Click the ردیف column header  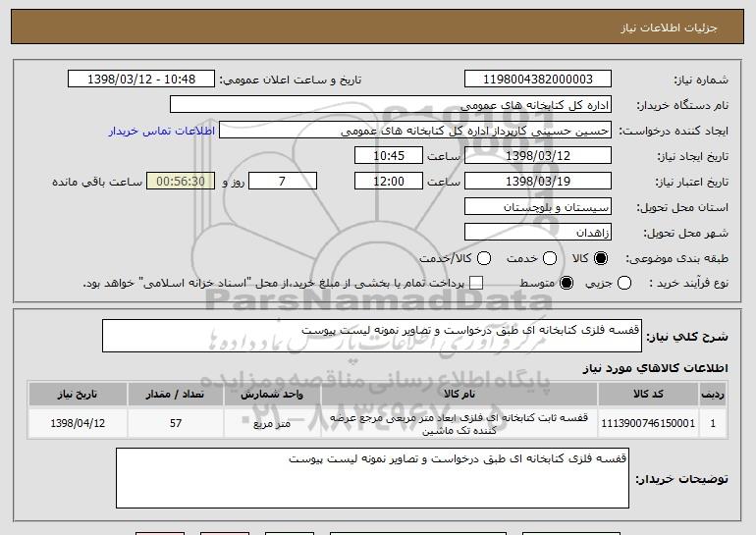tap(713, 395)
